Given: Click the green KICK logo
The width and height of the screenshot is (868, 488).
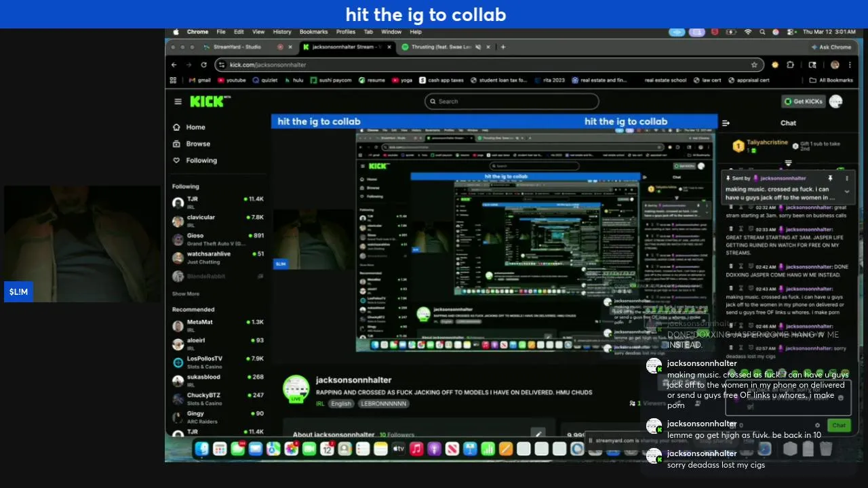Looking at the screenshot, I should tap(208, 101).
